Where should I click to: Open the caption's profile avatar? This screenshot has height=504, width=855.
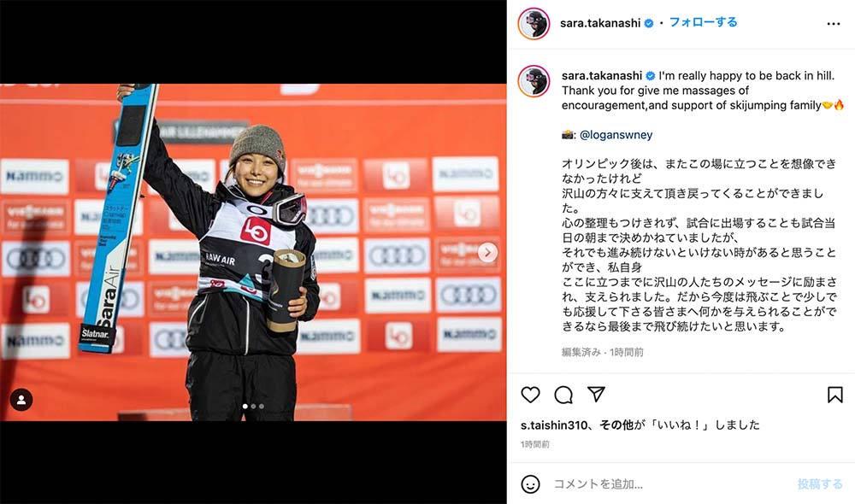coord(534,81)
